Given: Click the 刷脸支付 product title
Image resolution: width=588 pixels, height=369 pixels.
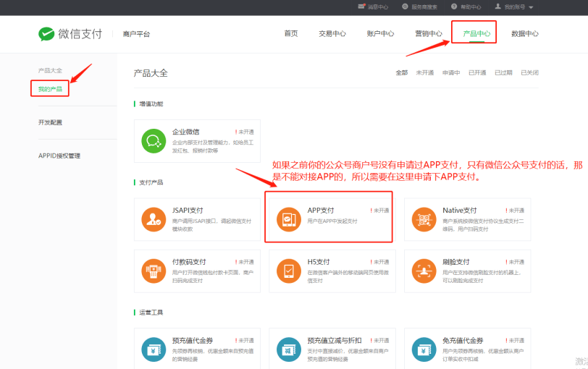Looking at the screenshot, I should pyautogui.click(x=456, y=261).
